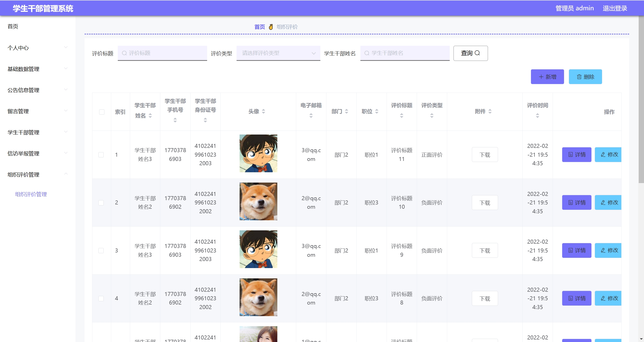Click 新增 button
The width and height of the screenshot is (644, 342).
547,77
